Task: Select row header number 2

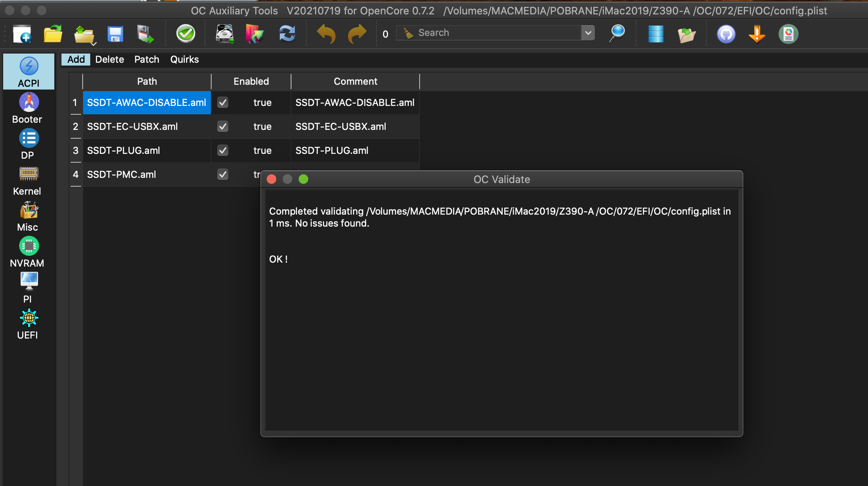Action: 75,127
